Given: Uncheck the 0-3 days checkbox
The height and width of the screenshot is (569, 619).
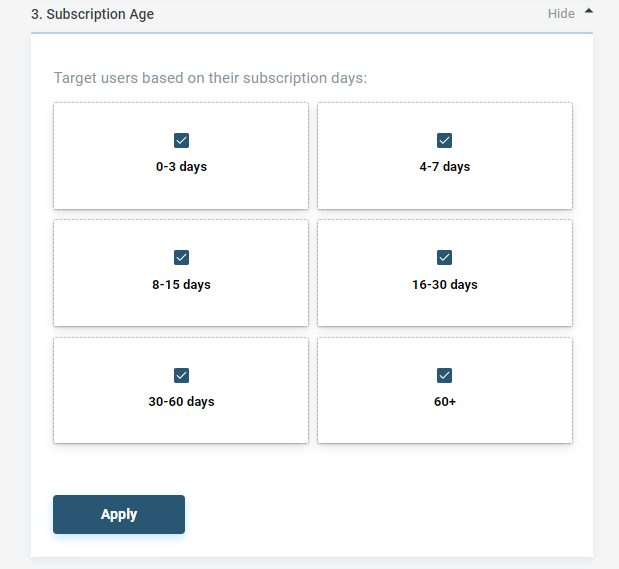Looking at the screenshot, I should (181, 141).
